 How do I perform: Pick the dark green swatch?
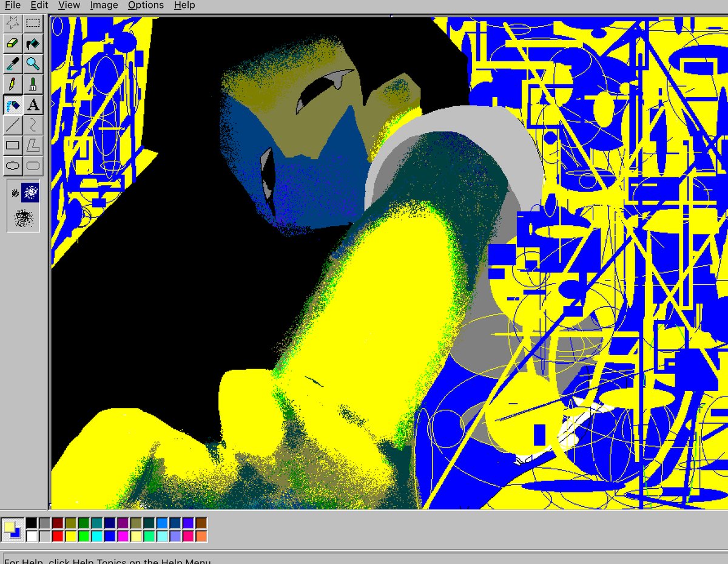click(x=84, y=523)
